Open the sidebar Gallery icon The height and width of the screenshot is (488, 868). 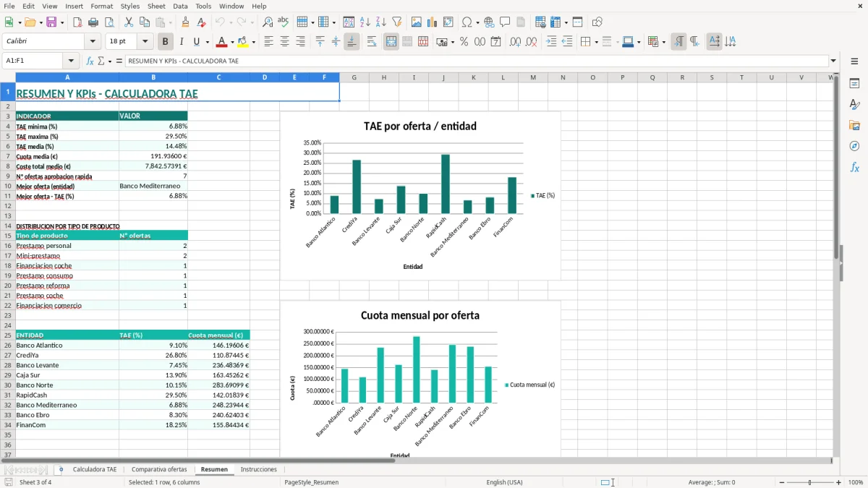point(854,125)
